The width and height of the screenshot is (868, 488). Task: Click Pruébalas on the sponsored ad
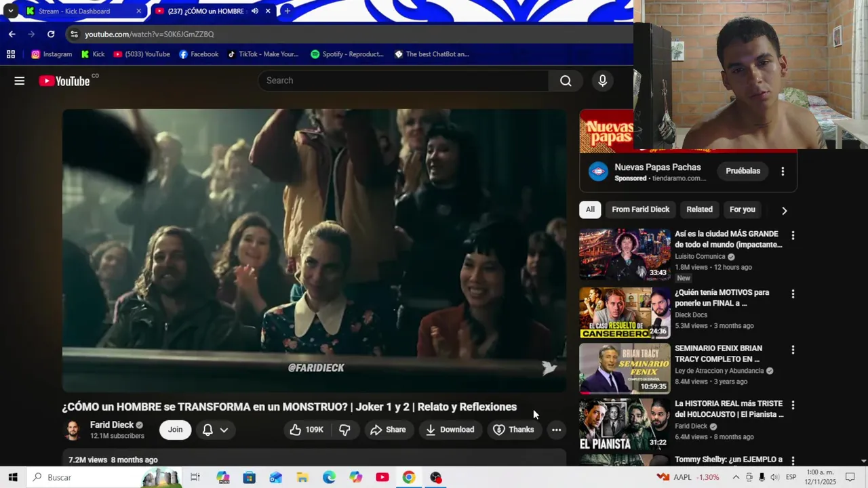(743, 171)
